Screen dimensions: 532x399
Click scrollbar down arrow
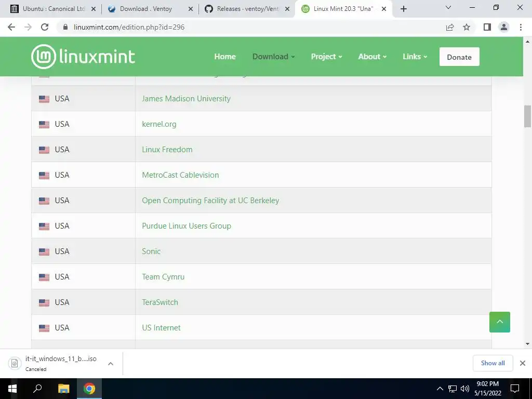[527, 344]
